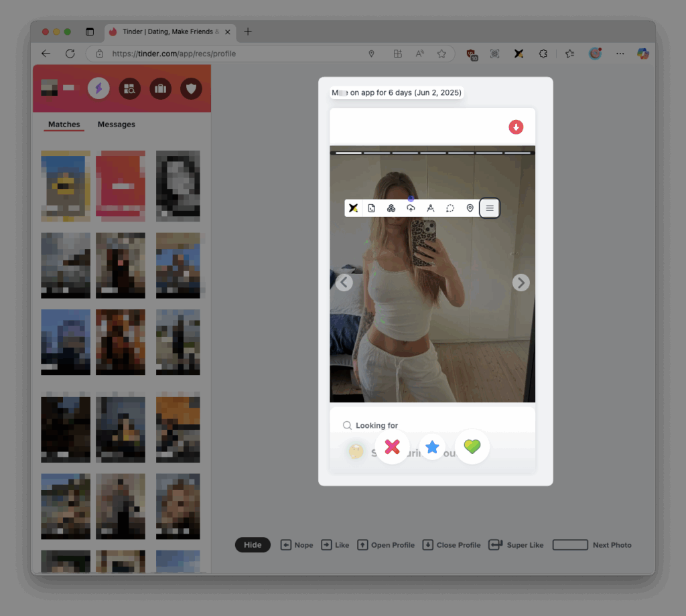Image resolution: width=686 pixels, height=616 pixels.
Task: Open the hamburger menu on floating toolbar
Action: click(490, 208)
